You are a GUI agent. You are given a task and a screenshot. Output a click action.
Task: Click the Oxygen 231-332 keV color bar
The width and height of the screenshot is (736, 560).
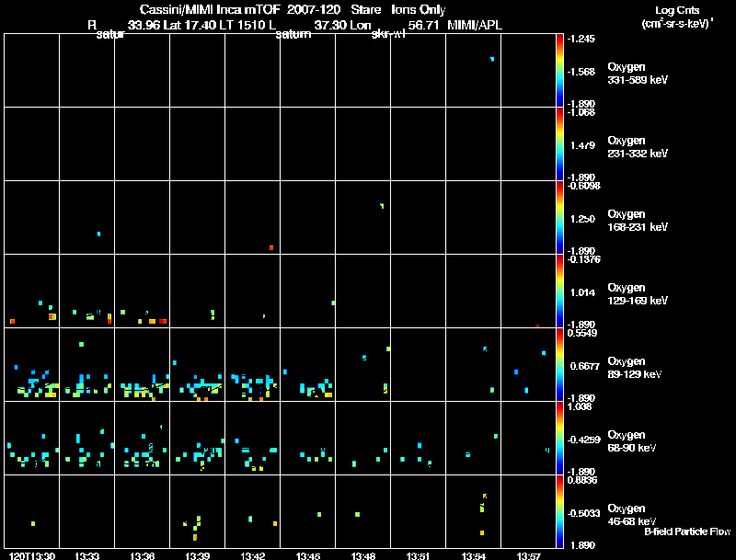[561, 144]
